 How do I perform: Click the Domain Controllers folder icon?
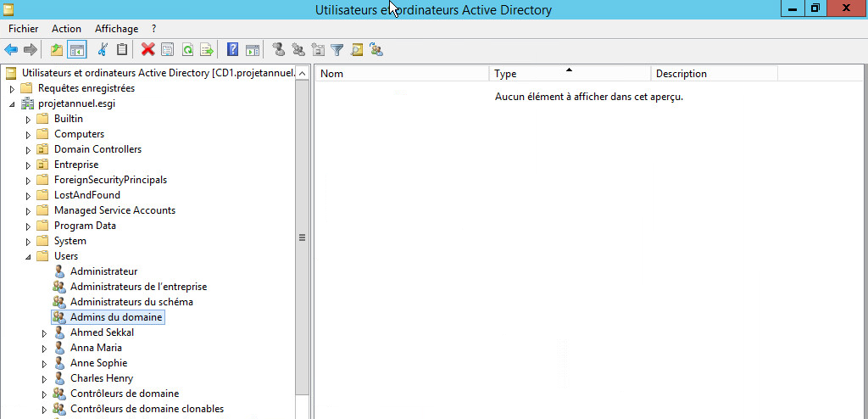(42, 149)
